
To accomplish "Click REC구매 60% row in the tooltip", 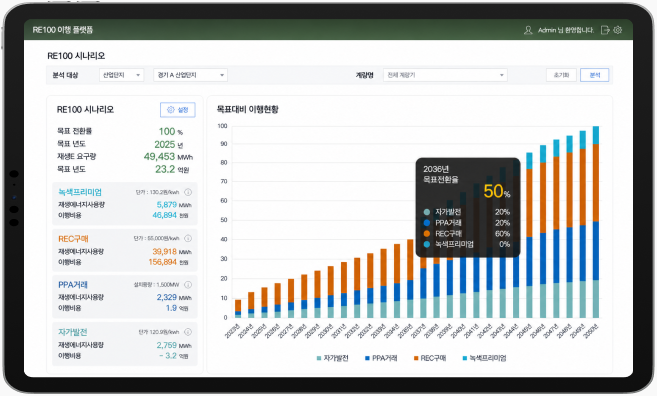I will click(x=466, y=234).
